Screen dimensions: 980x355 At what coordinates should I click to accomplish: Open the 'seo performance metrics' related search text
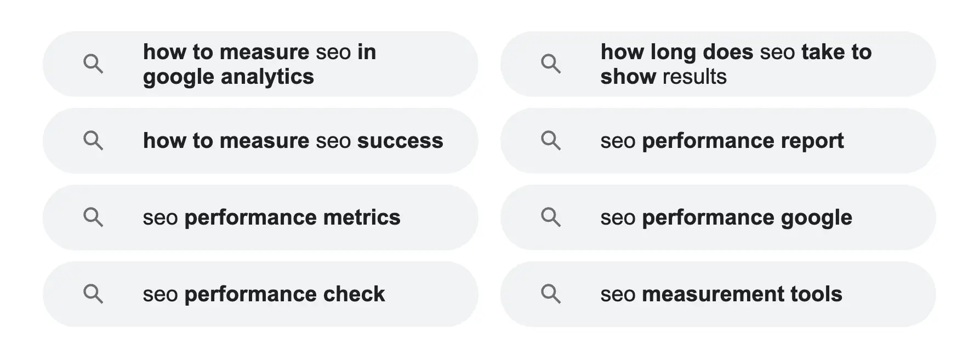click(x=271, y=217)
